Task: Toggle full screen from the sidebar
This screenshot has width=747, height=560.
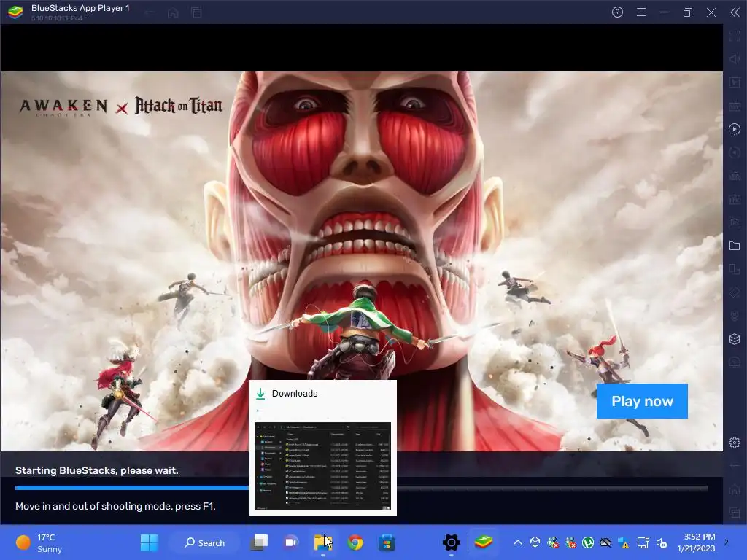Action: [734, 36]
